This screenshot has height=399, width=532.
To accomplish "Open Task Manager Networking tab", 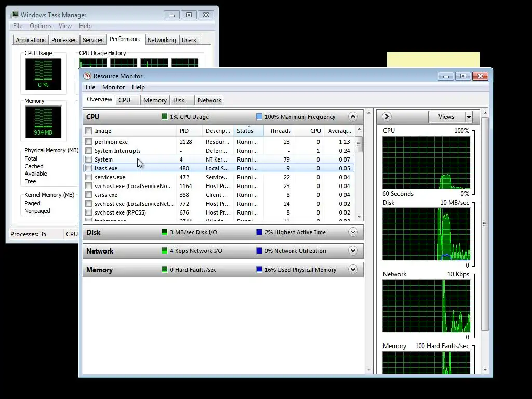I will (x=162, y=40).
